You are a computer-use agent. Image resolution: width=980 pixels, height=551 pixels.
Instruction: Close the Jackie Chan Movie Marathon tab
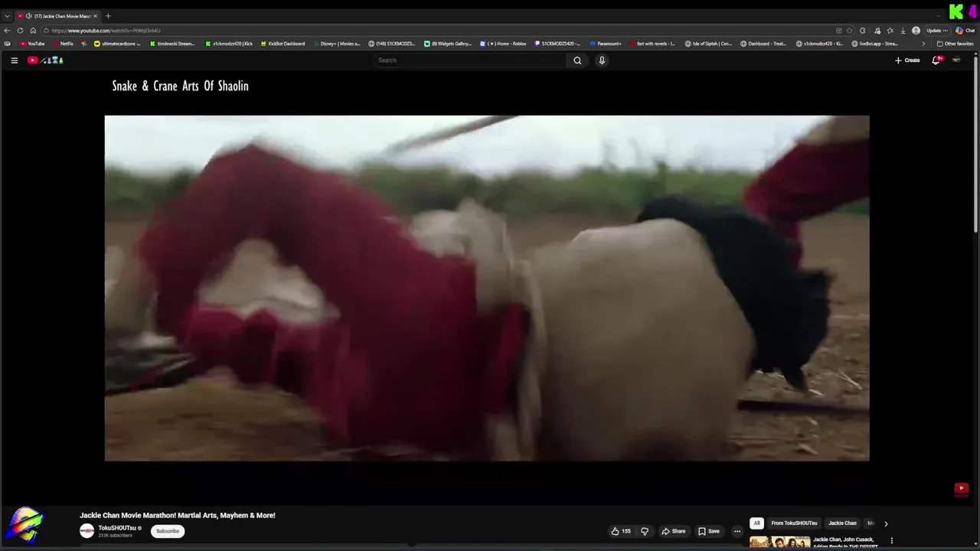pyautogui.click(x=96, y=16)
